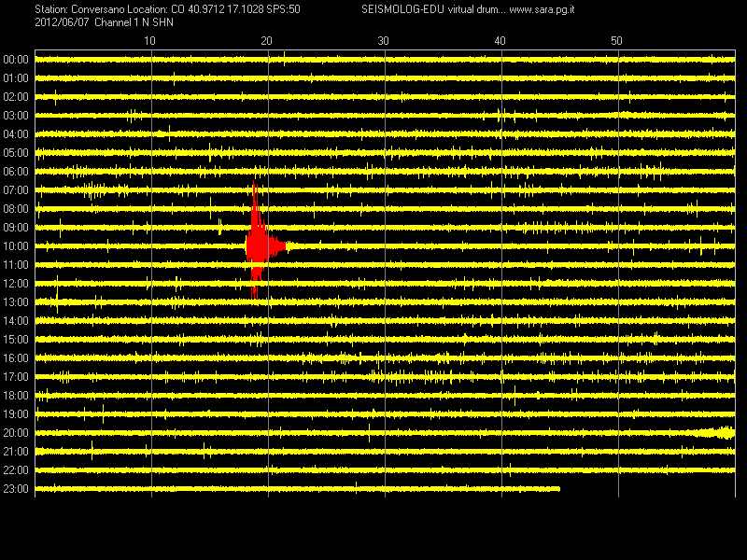
Task: Click the 12:00 hour label
Action: point(16,284)
